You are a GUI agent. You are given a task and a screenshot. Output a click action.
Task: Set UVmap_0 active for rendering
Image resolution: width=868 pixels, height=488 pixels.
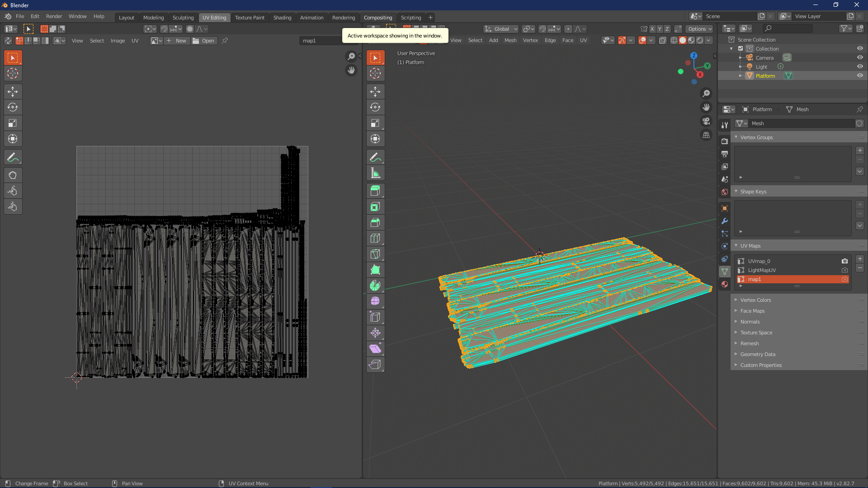(x=844, y=261)
